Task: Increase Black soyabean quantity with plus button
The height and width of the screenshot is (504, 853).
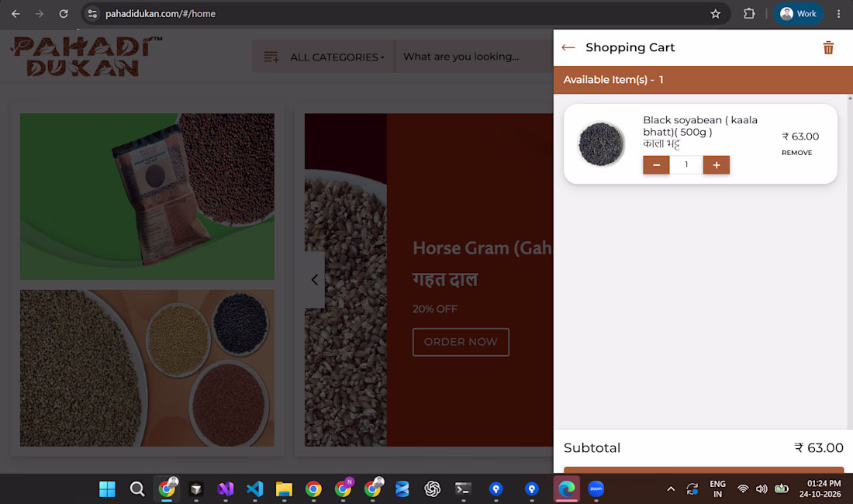Action: tap(717, 164)
